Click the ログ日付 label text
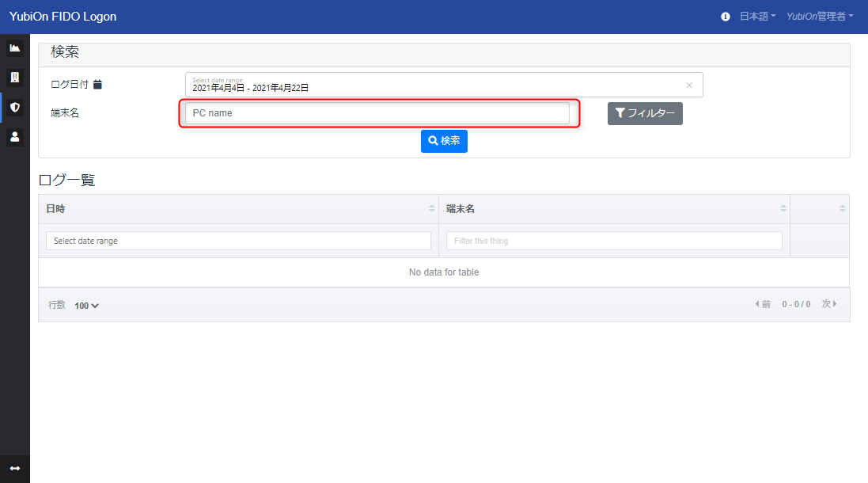The width and height of the screenshot is (868, 483). [x=69, y=84]
